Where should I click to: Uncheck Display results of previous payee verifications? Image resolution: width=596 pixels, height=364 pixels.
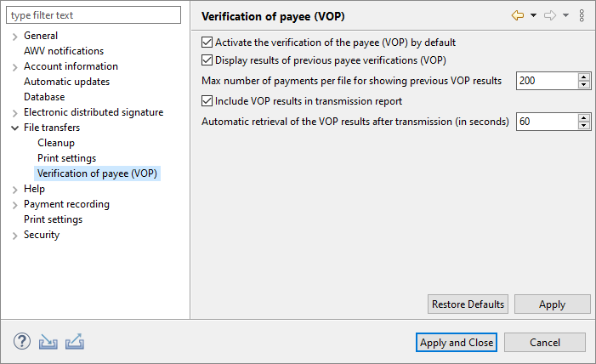tap(207, 60)
